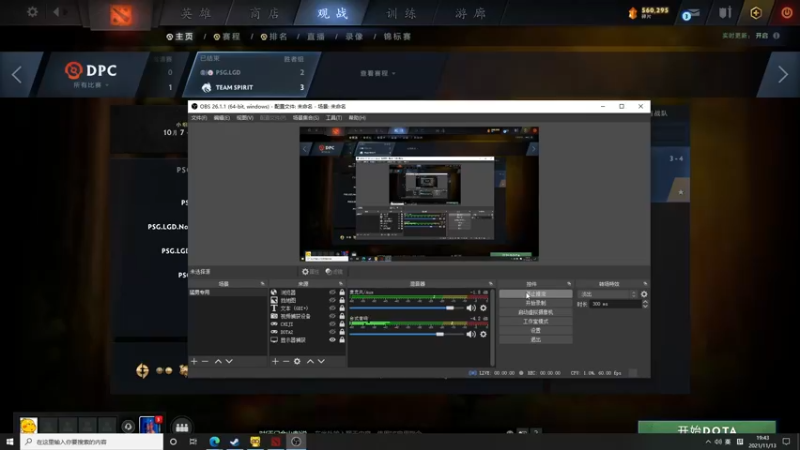The height and width of the screenshot is (450, 800).
Task: Remove scene with minus icon in OBS
Action: (x=205, y=361)
